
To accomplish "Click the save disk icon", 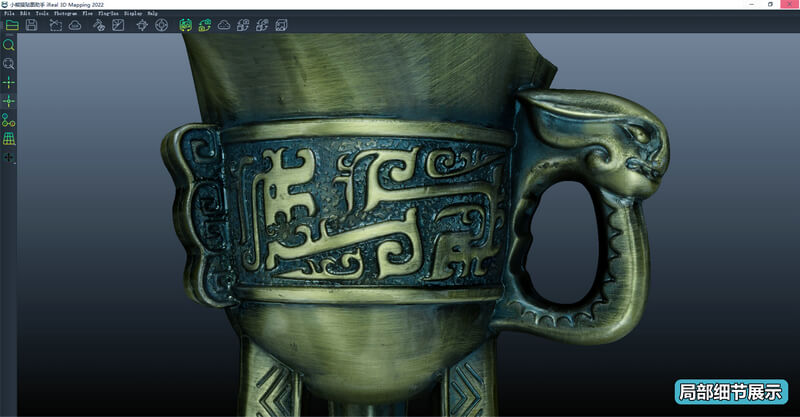I will click(32, 25).
